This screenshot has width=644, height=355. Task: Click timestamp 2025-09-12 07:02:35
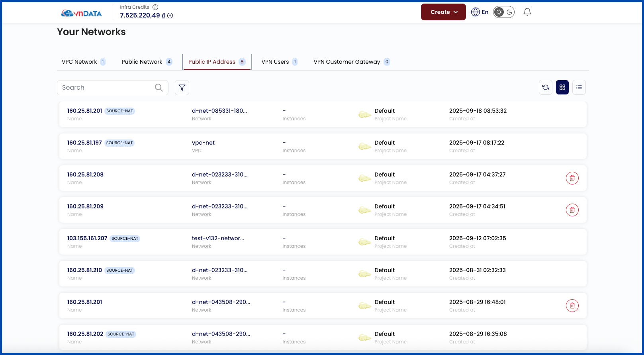pyautogui.click(x=478, y=238)
